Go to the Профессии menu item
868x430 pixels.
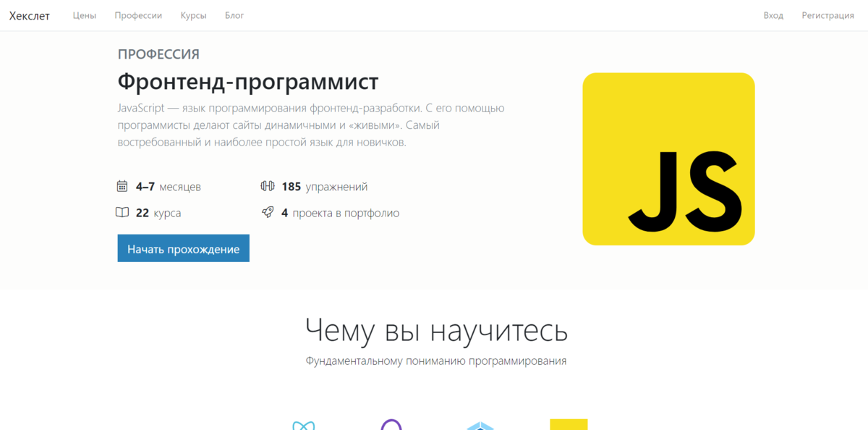click(138, 15)
